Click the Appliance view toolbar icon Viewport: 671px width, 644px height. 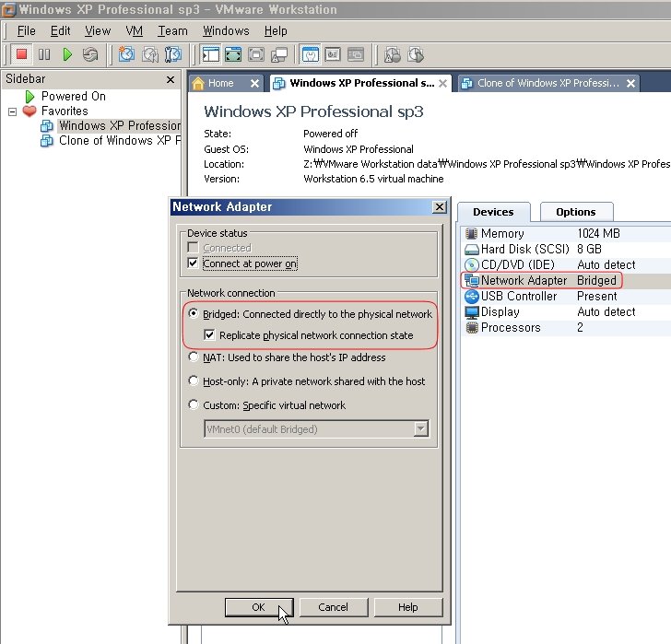[333, 54]
